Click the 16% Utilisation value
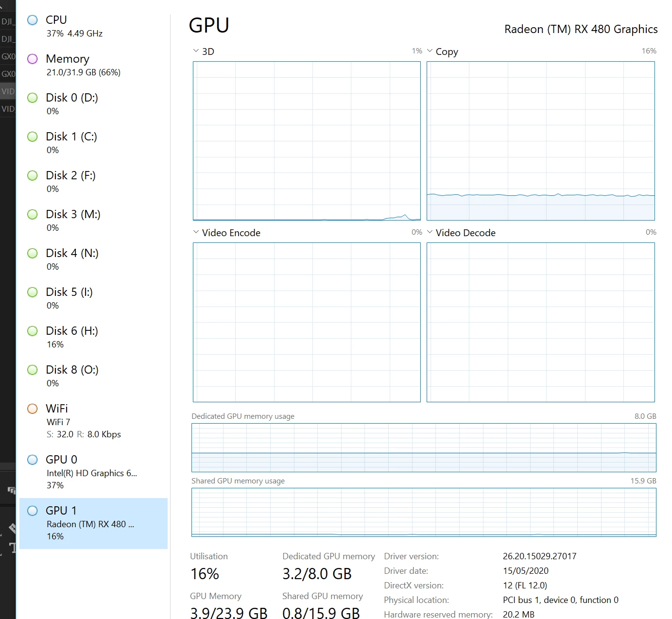 pyautogui.click(x=205, y=574)
